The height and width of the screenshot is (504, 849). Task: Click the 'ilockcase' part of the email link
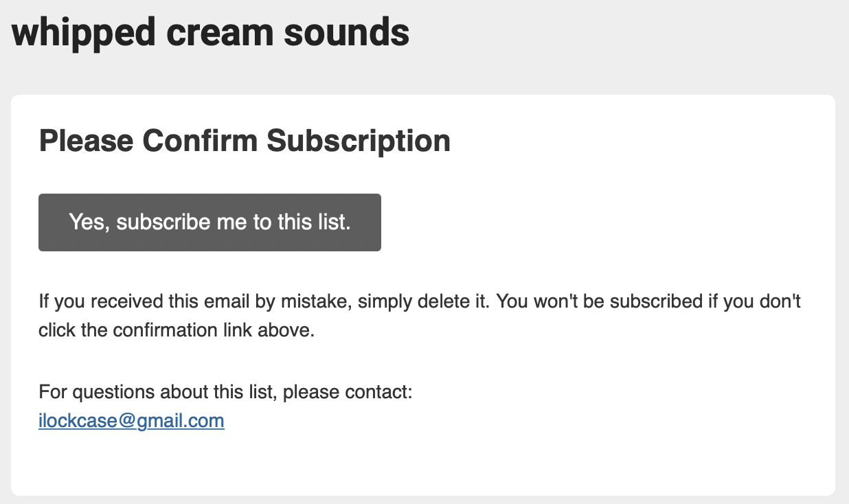78,420
